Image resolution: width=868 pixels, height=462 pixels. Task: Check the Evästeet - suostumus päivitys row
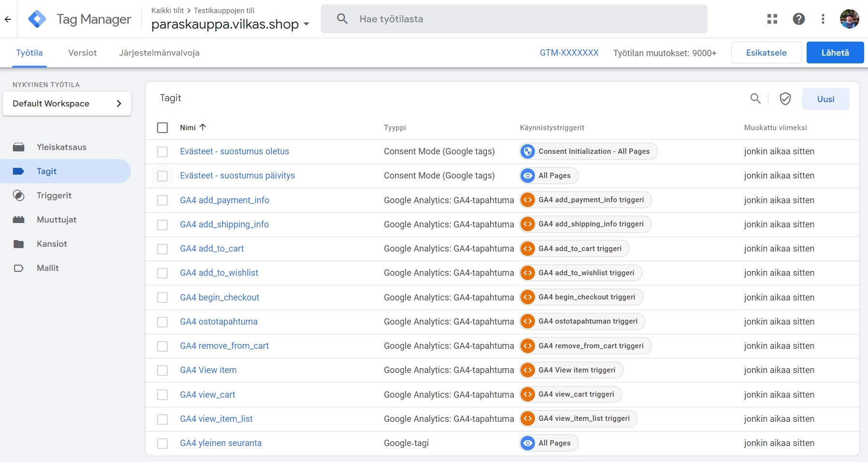[162, 176]
